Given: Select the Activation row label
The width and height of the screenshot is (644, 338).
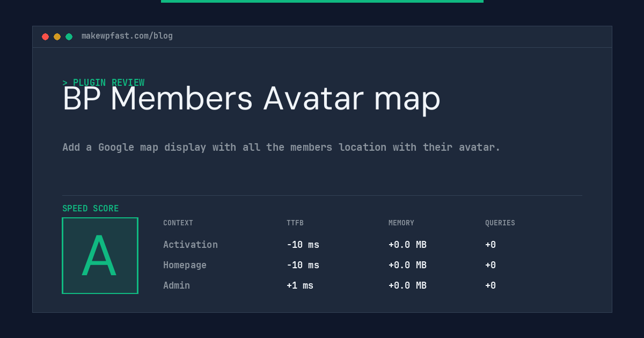Looking at the screenshot, I should pyautogui.click(x=191, y=245).
